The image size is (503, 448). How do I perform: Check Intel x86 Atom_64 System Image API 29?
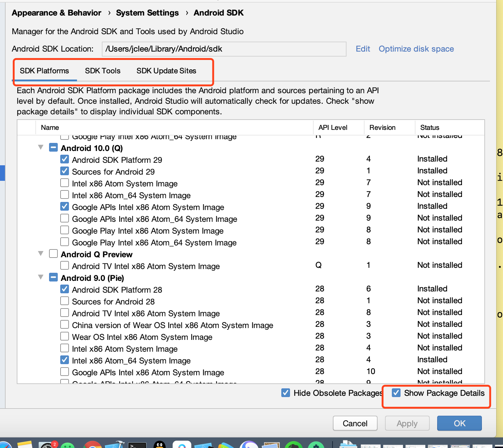click(x=65, y=195)
